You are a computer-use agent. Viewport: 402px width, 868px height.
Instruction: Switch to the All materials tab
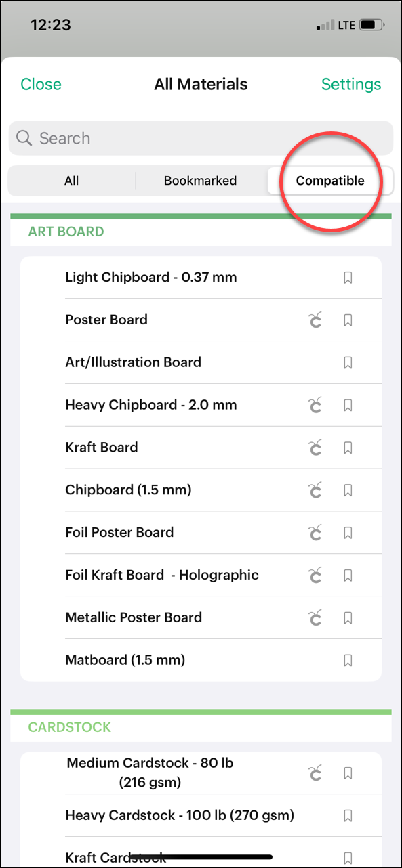(71, 181)
